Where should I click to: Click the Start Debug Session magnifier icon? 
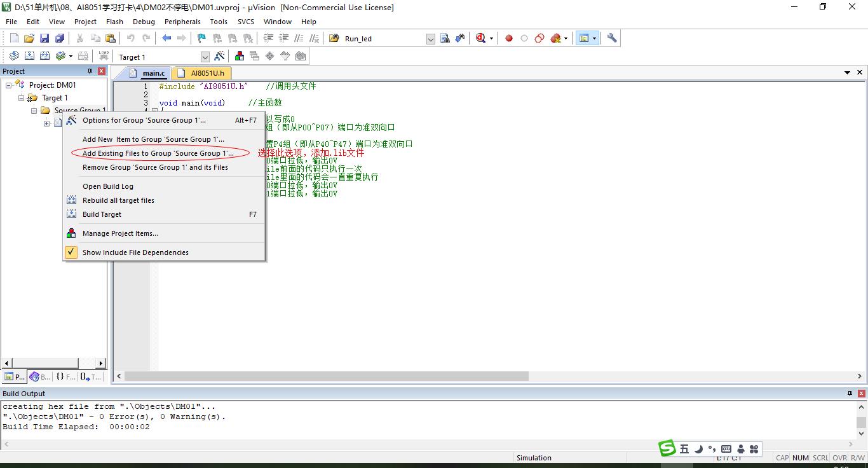point(481,38)
